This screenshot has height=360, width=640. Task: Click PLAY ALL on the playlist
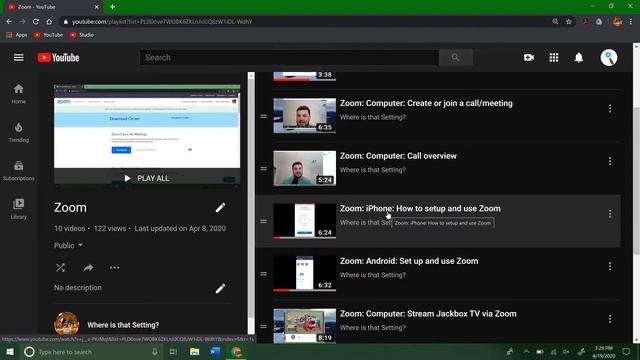point(147,178)
